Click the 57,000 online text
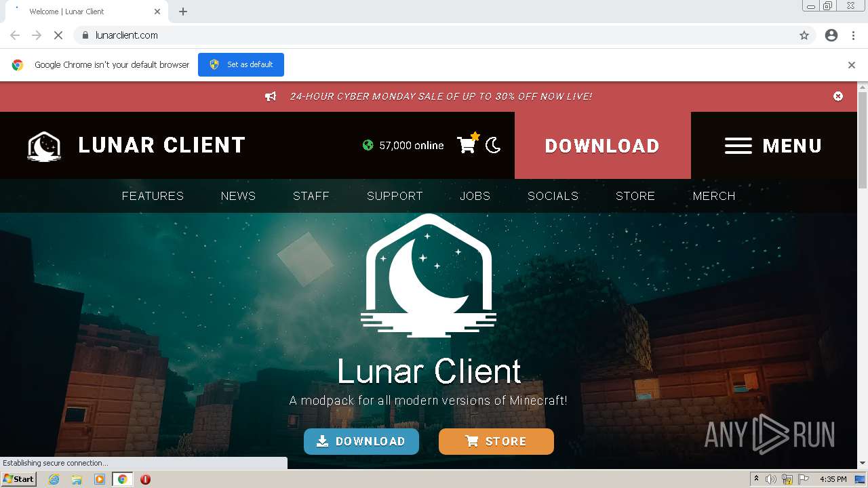The height and width of the screenshot is (488, 868). (x=412, y=145)
